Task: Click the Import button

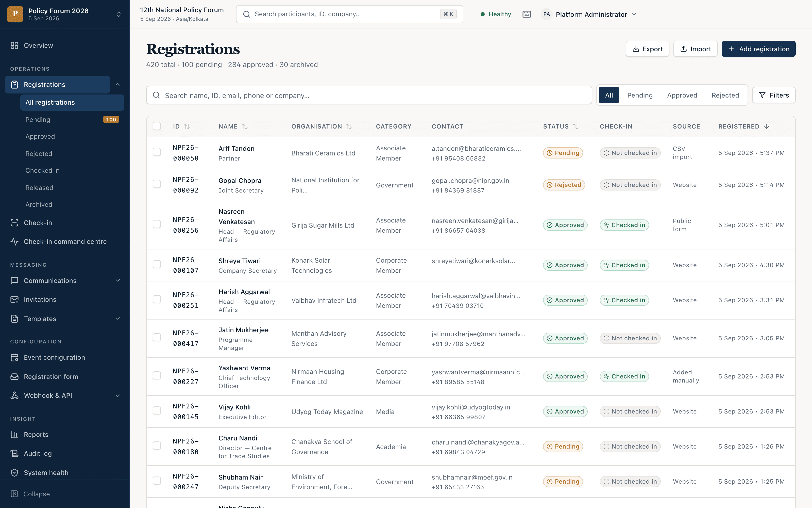Action: 695,49
